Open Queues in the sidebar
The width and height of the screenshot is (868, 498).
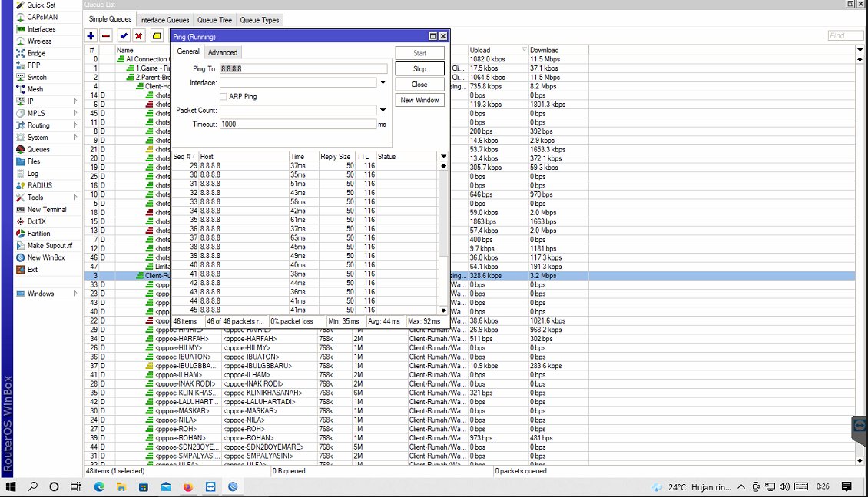click(38, 150)
